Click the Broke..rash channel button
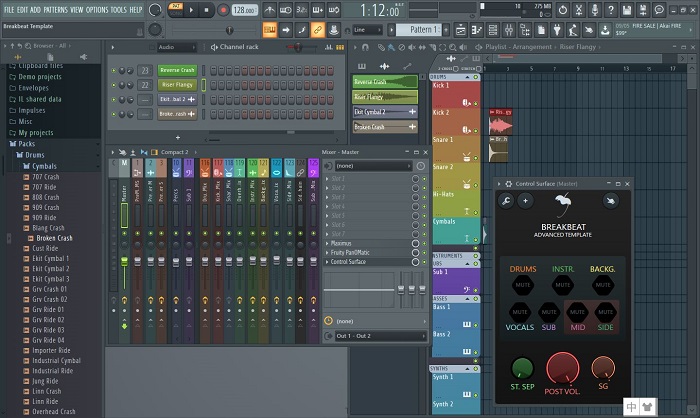 tap(177, 114)
